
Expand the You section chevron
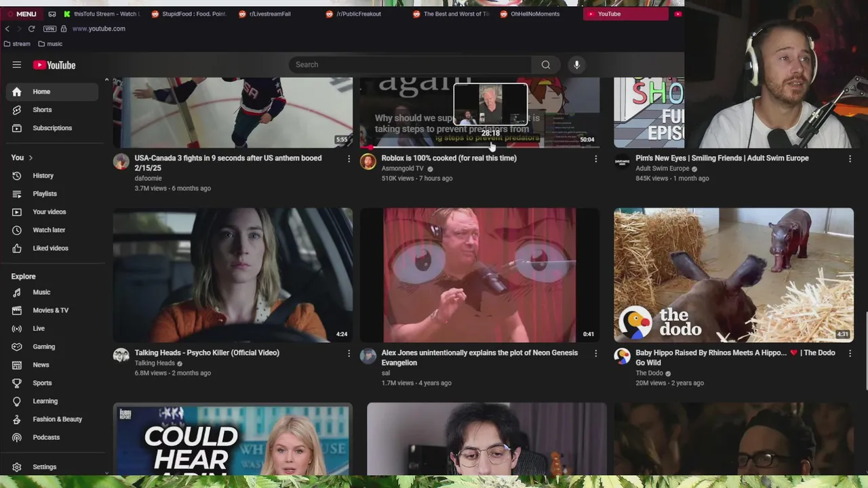[x=31, y=158]
